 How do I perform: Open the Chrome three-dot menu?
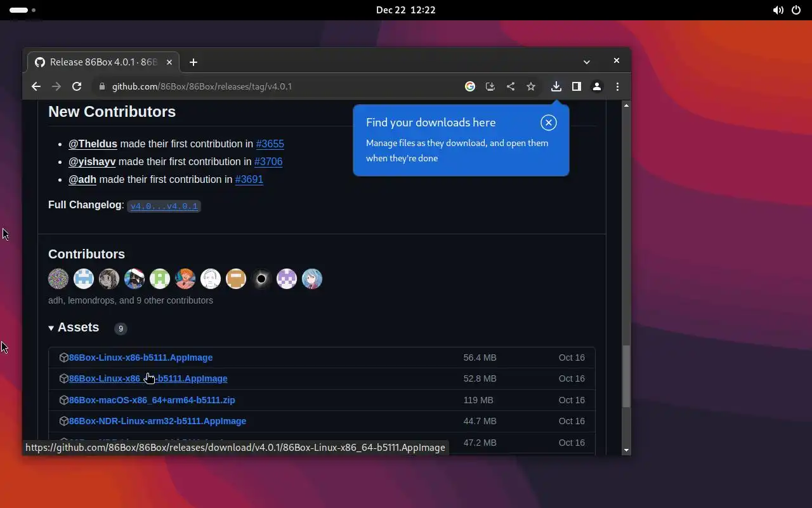click(617, 86)
